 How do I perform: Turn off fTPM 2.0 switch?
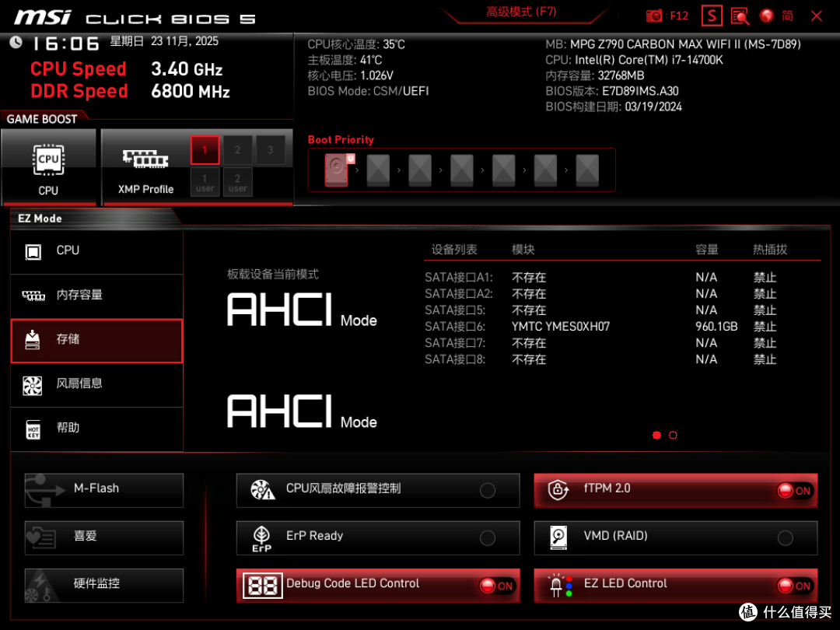click(x=794, y=490)
